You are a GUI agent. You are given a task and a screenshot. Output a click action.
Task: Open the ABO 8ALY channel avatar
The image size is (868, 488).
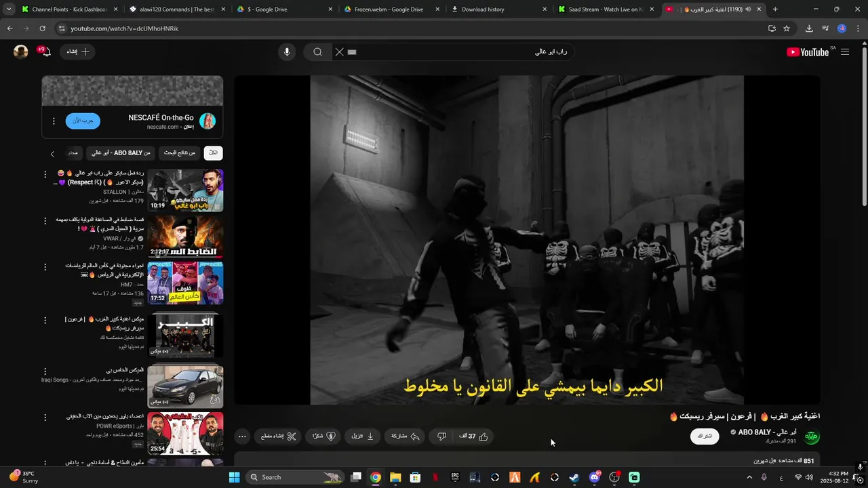[x=812, y=436]
